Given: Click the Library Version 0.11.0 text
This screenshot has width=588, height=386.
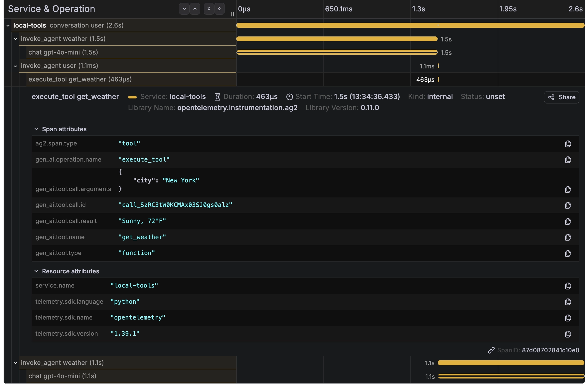Looking at the screenshot, I should (342, 108).
